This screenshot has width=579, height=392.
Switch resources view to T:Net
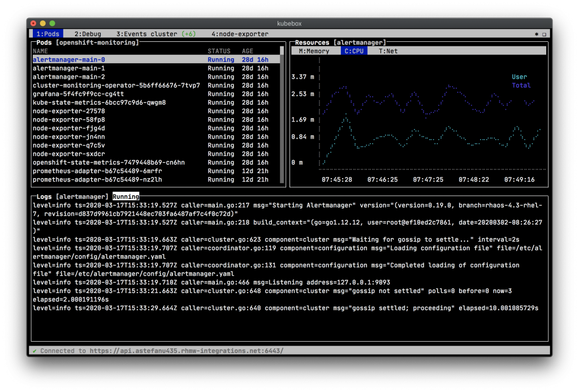[388, 51]
